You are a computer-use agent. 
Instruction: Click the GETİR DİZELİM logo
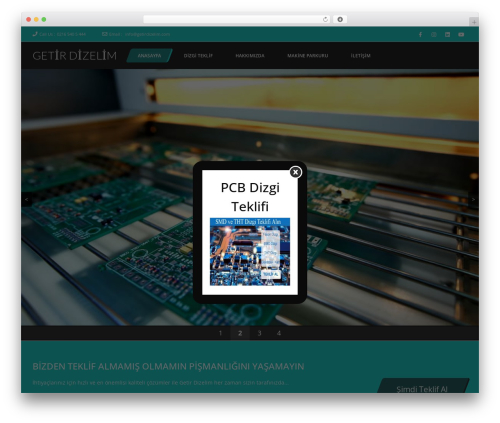tap(74, 56)
